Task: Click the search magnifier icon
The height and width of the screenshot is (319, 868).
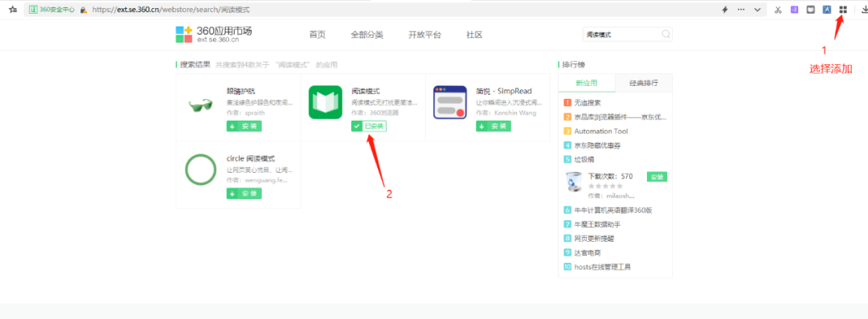Action: pyautogui.click(x=666, y=35)
